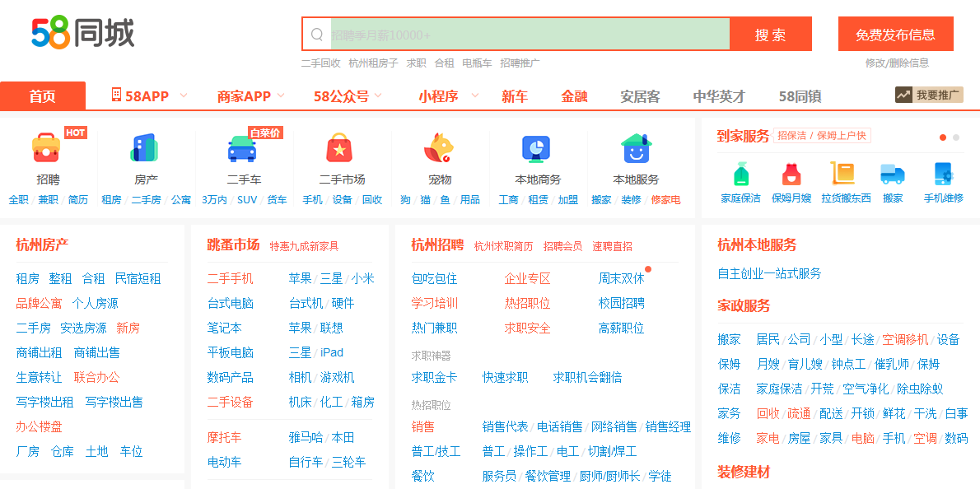Image resolution: width=980 pixels, height=489 pixels.
Task: Select the 保姆月嫂 apron icon
Action: pos(791,175)
